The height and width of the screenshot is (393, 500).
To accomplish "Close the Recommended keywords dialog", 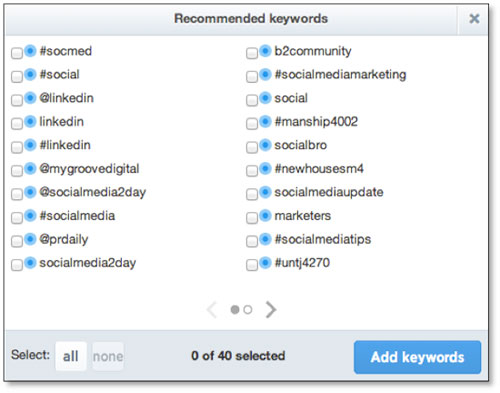I will [474, 19].
